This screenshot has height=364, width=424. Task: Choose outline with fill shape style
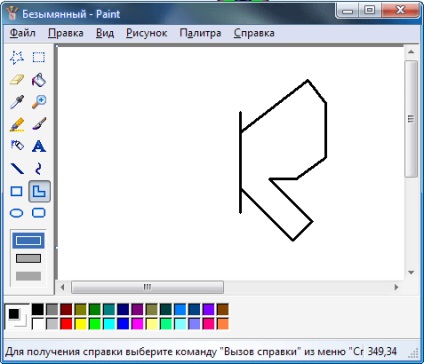tap(28, 258)
